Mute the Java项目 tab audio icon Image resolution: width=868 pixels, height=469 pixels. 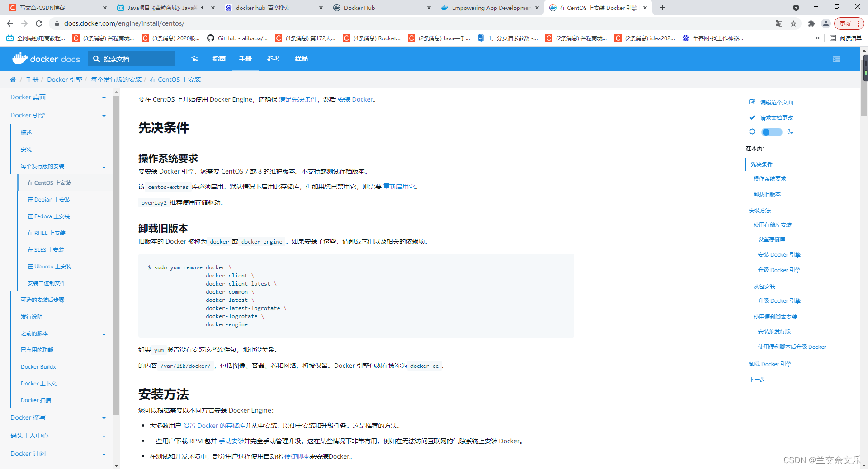[x=203, y=8]
